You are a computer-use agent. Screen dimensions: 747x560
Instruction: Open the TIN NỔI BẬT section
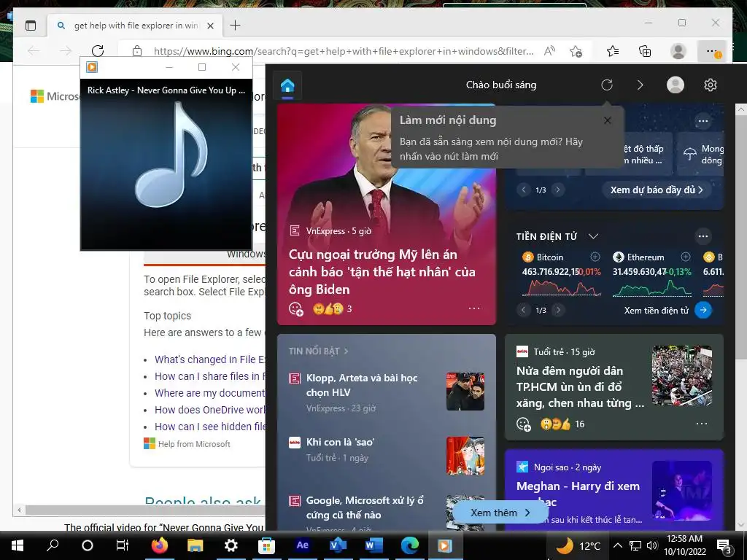[x=318, y=351]
